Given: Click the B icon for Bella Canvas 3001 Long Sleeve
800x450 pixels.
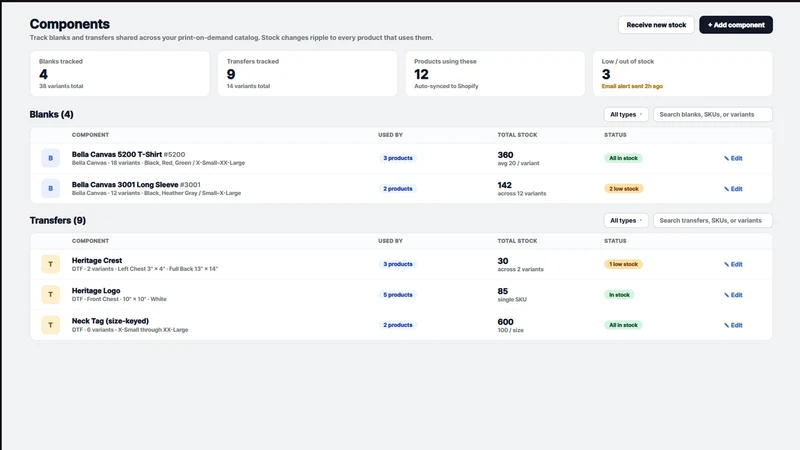Looking at the screenshot, I should pos(51,188).
